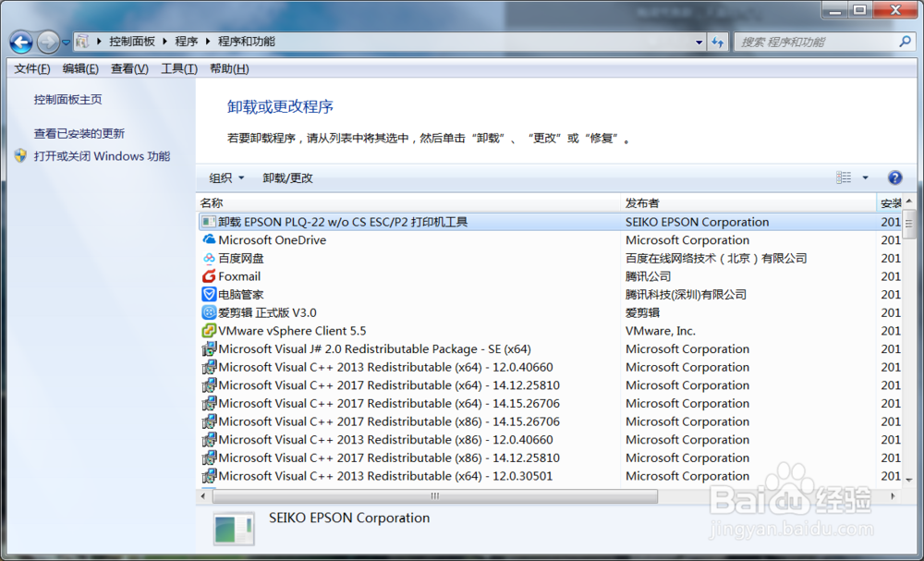Viewport: 924px width, 561px height.
Task: Select VMware vSphere Client 5.5 name
Action: coord(292,331)
